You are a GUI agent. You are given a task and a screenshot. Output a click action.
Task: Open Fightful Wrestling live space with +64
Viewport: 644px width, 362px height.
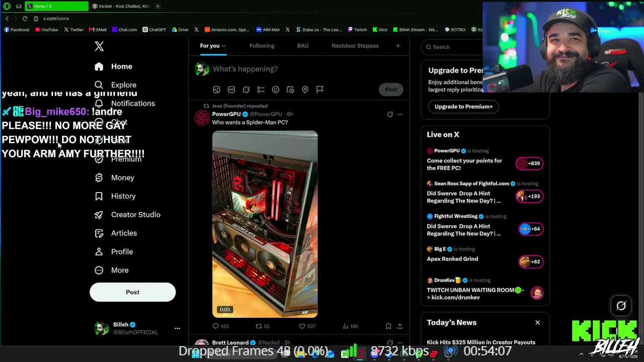pos(485,225)
